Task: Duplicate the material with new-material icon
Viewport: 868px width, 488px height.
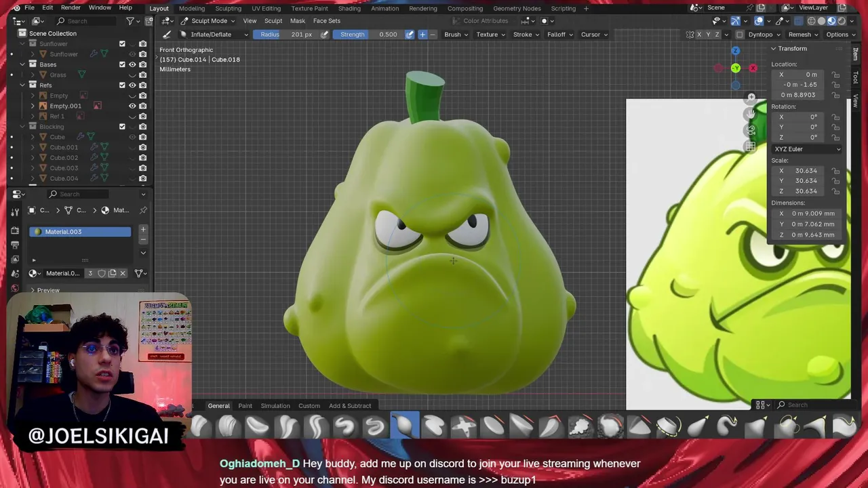Action: [x=112, y=273]
